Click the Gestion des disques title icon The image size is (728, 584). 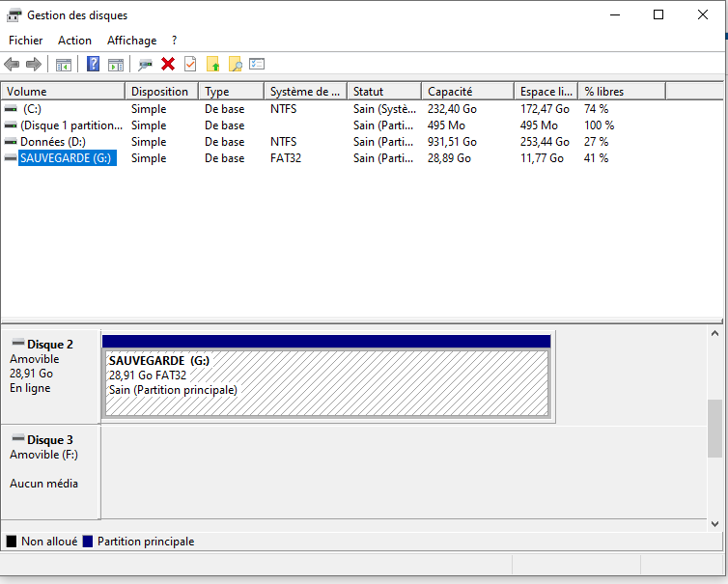click(14, 15)
